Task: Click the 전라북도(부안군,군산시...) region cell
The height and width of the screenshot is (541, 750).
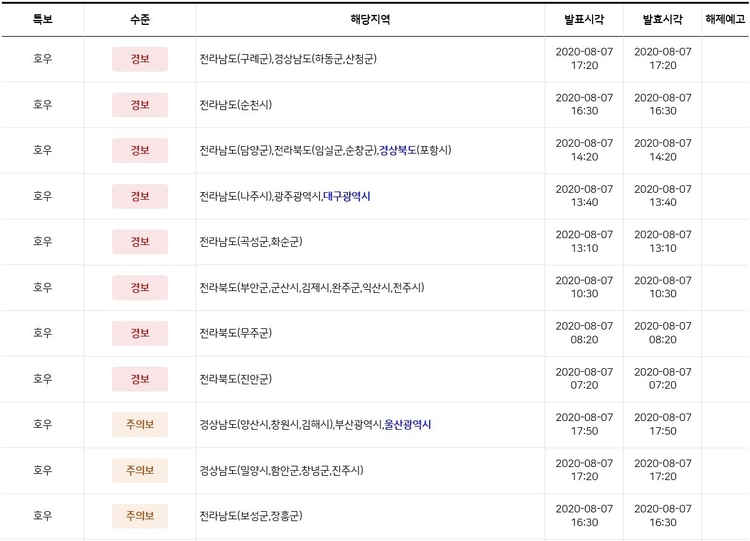Action: 370,287
